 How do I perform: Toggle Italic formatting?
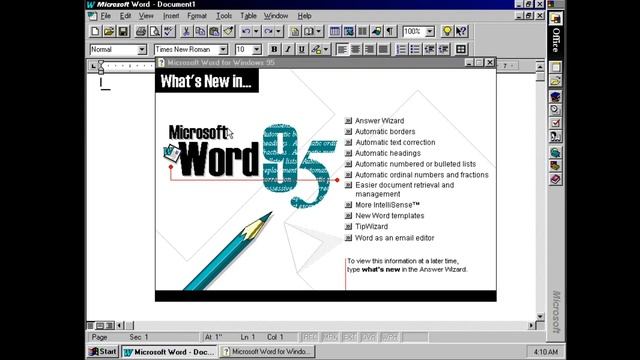288,49
